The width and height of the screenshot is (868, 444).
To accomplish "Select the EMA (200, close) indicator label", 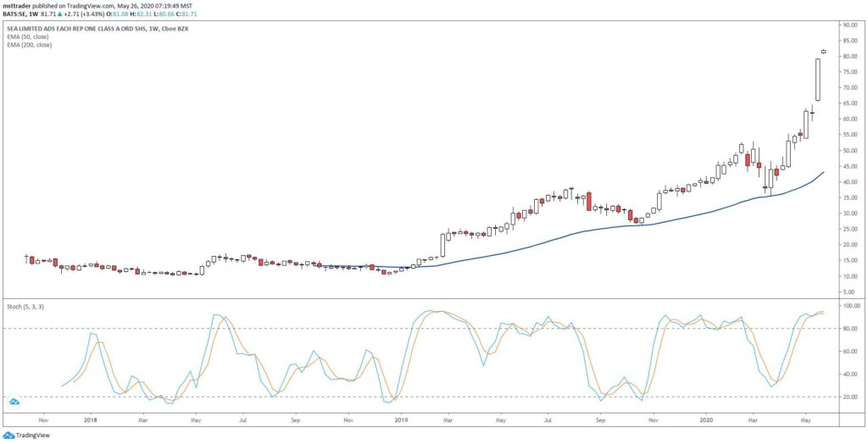I will pos(30,45).
